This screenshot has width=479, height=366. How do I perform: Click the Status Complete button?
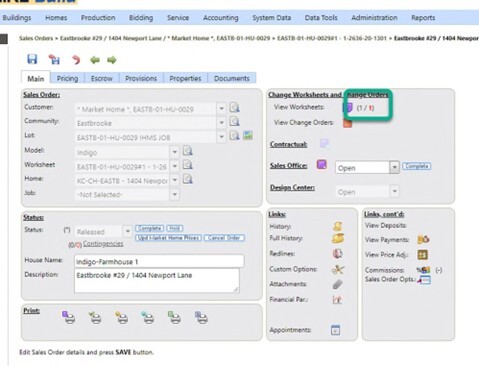(149, 228)
